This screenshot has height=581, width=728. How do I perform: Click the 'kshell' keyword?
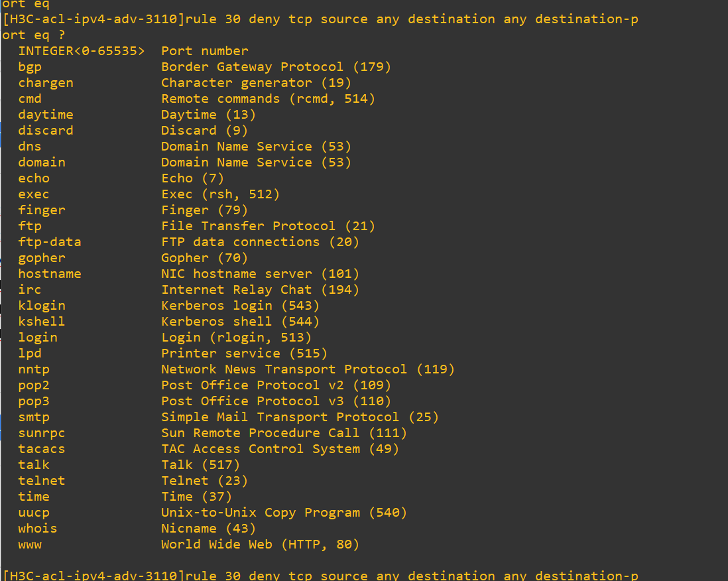click(x=42, y=322)
